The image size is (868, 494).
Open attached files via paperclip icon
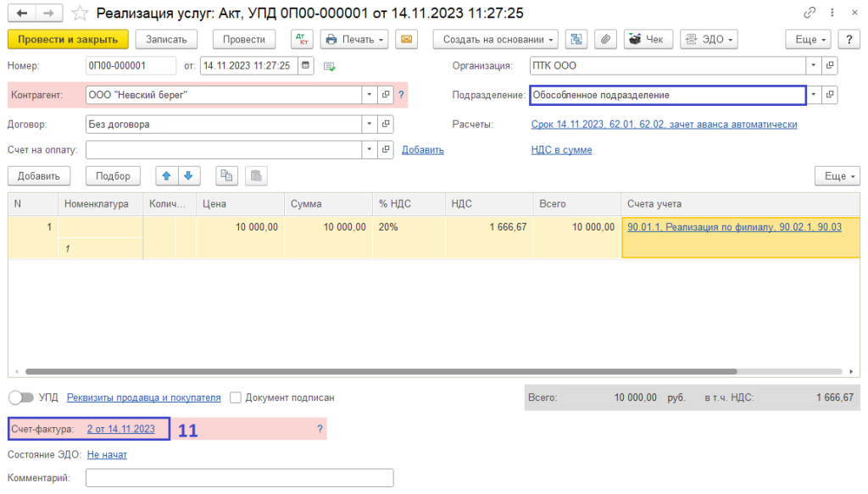[x=605, y=40]
